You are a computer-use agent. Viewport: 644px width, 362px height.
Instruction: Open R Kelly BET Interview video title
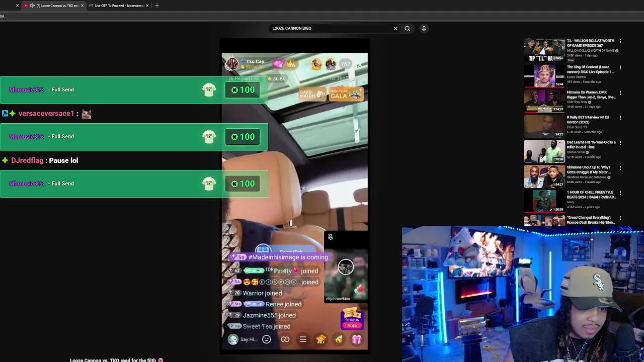click(x=588, y=120)
